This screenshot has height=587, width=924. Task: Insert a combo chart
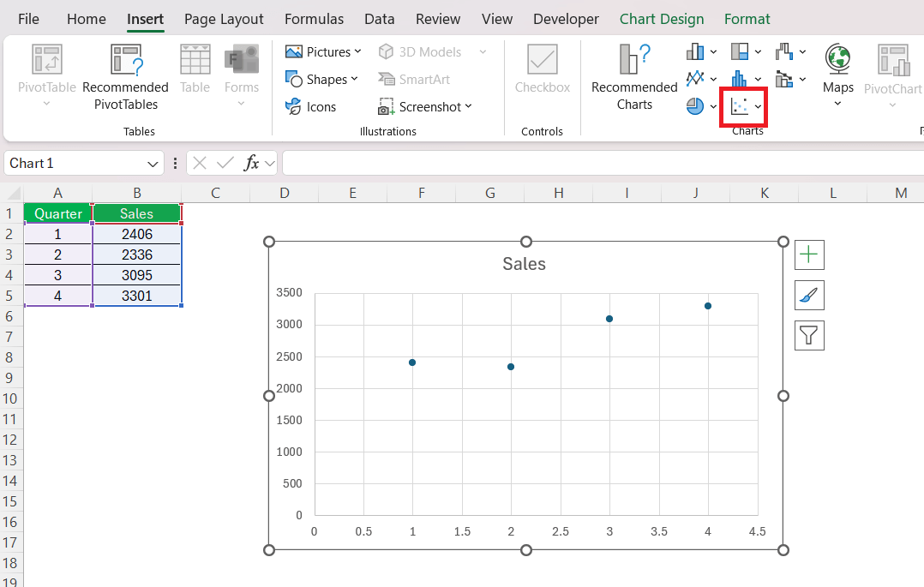(x=784, y=78)
